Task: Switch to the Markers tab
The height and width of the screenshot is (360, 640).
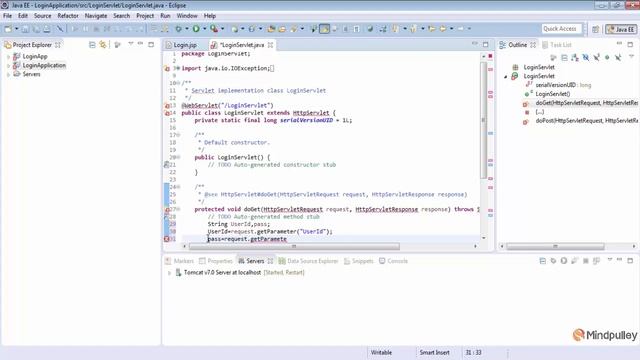Action: (179, 261)
